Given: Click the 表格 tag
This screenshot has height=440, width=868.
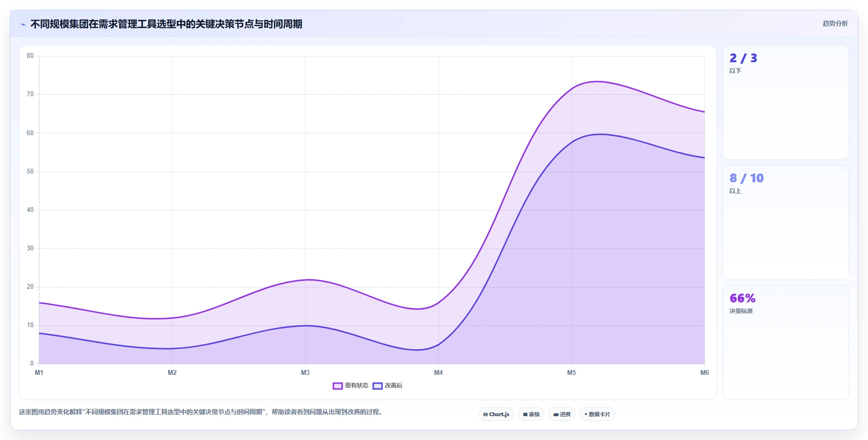Looking at the screenshot, I should (x=531, y=414).
